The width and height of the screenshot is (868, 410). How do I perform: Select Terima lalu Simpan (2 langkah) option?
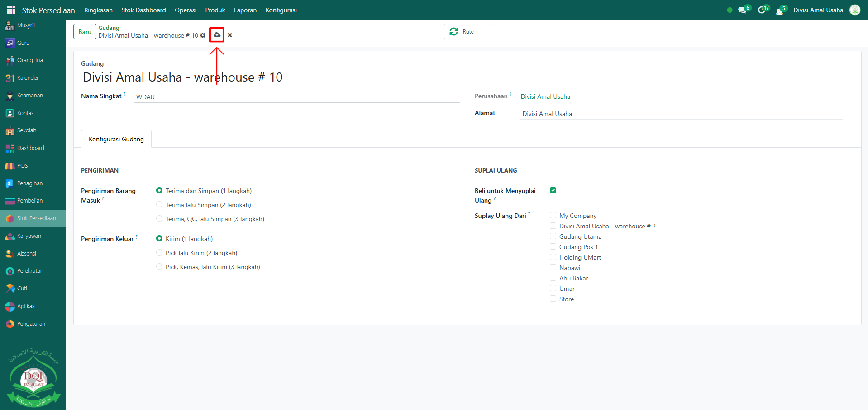click(159, 205)
